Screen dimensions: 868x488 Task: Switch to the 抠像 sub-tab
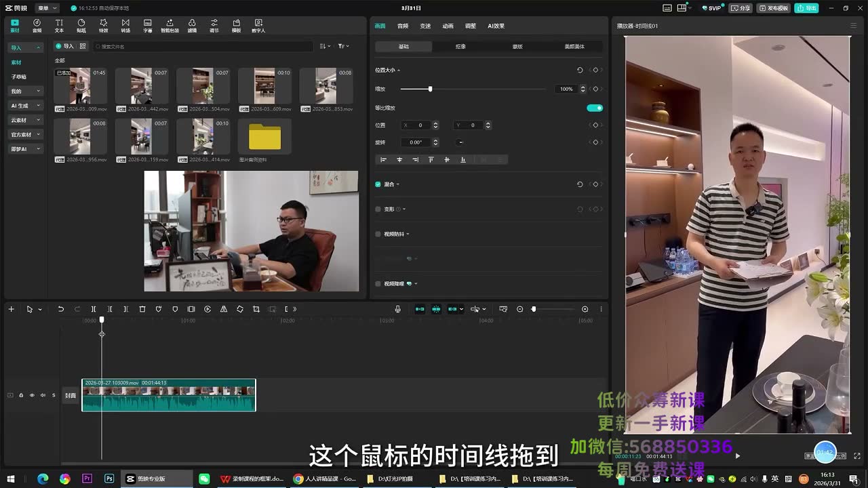click(460, 47)
